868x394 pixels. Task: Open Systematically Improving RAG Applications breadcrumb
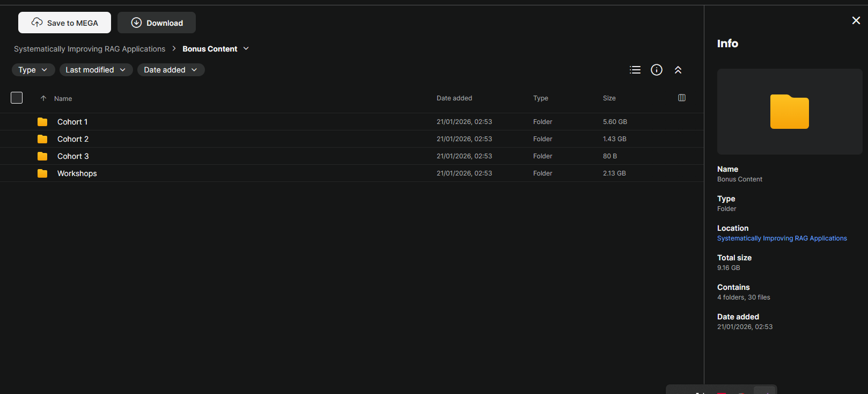coord(90,49)
